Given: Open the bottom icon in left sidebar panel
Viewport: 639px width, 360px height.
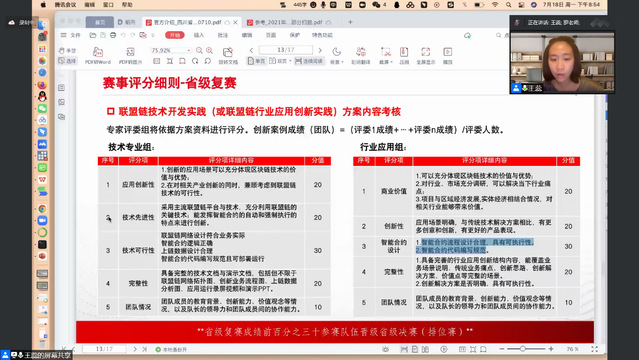Looking at the screenshot, I should [62, 117].
